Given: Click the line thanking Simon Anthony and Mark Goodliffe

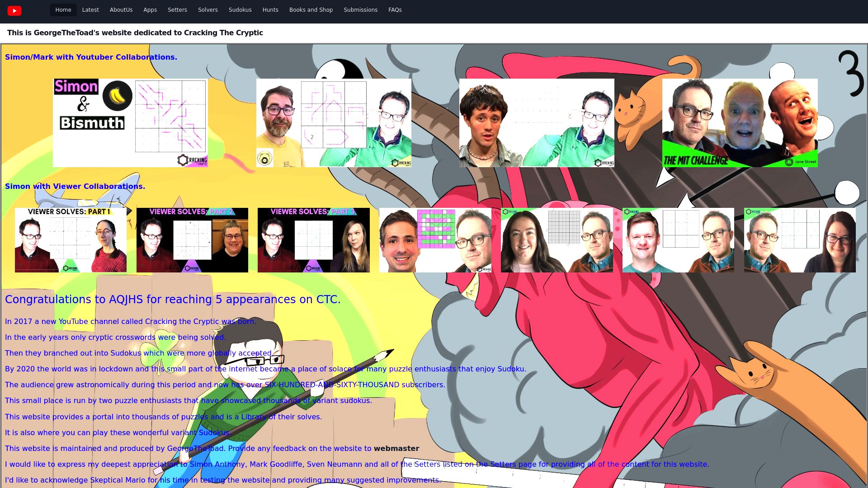Looking at the screenshot, I should click(357, 464).
